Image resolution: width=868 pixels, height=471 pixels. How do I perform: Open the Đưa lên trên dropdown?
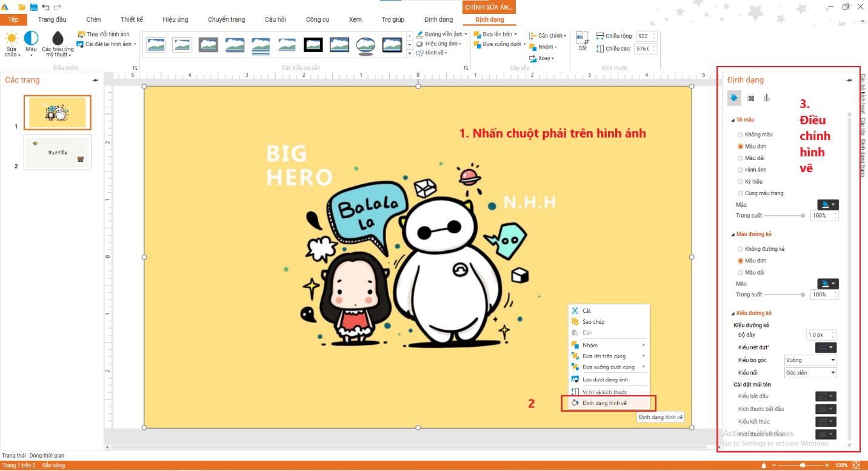(x=495, y=35)
